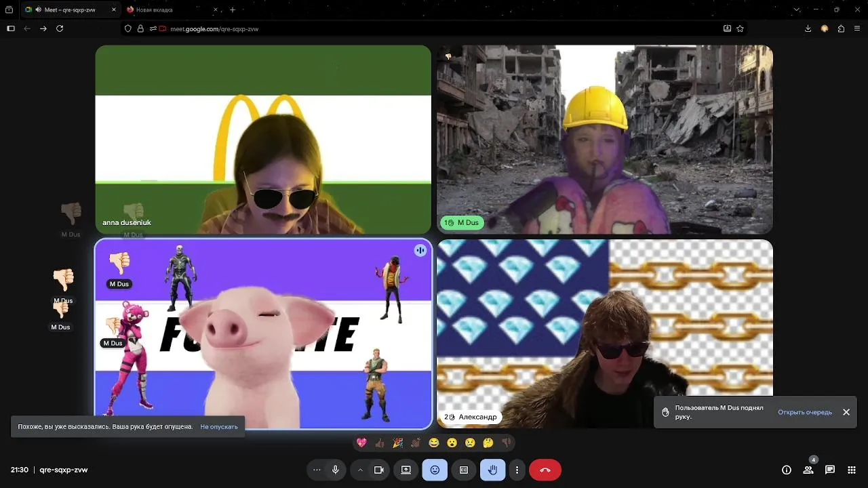Send the sparkling heart emoji reaction
The height and width of the screenshot is (488, 868).
361,443
